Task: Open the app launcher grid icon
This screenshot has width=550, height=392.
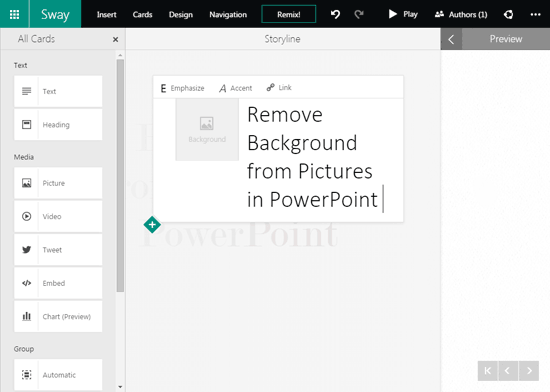Action: [x=14, y=14]
